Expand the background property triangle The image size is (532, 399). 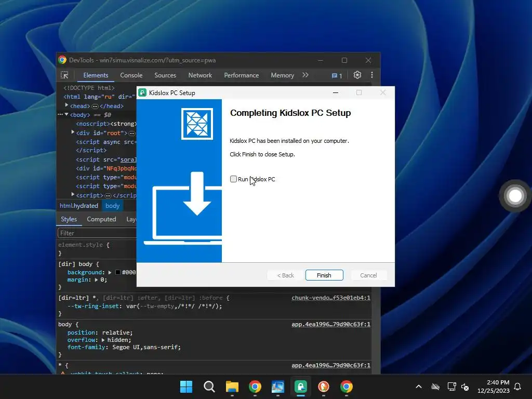(x=110, y=272)
